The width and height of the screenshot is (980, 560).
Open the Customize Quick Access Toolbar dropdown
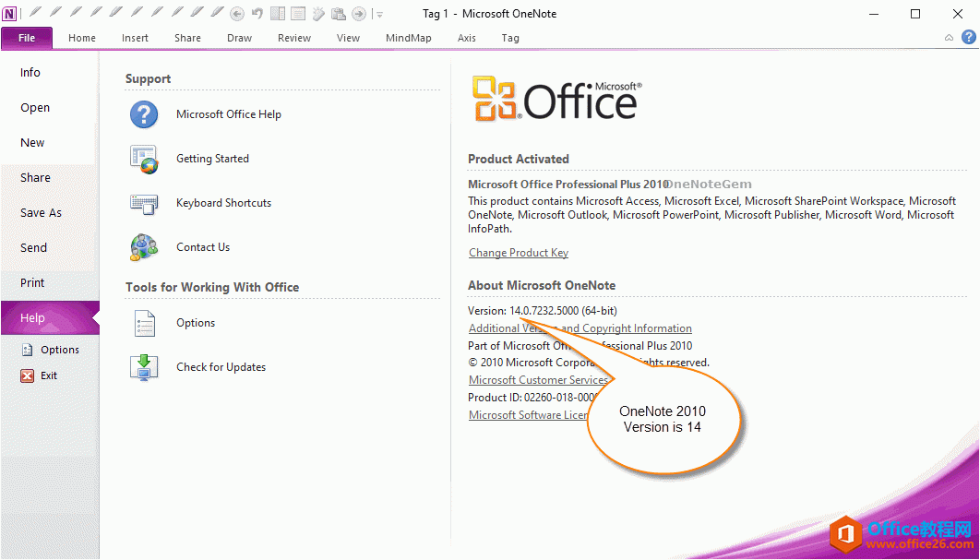tap(378, 14)
